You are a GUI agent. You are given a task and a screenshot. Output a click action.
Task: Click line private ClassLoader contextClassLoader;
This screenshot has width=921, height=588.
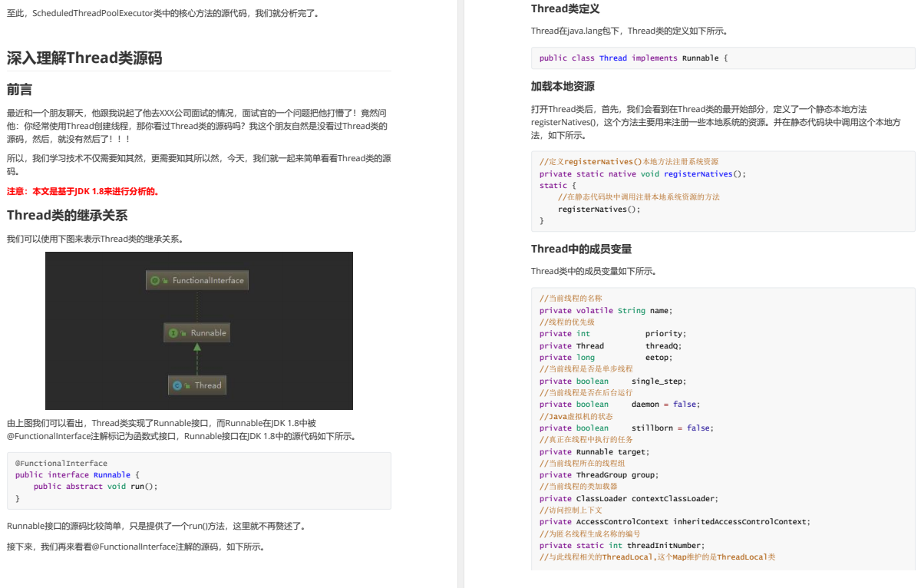(x=629, y=498)
